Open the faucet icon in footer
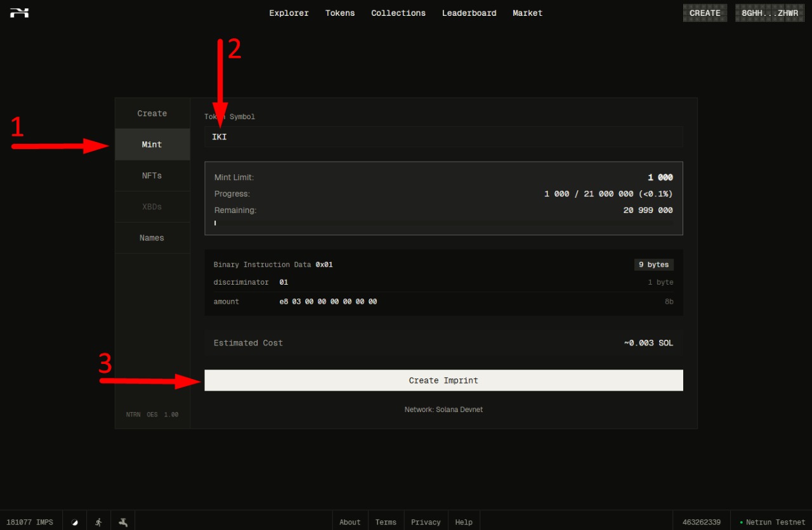812x530 pixels. pyautogui.click(x=123, y=522)
